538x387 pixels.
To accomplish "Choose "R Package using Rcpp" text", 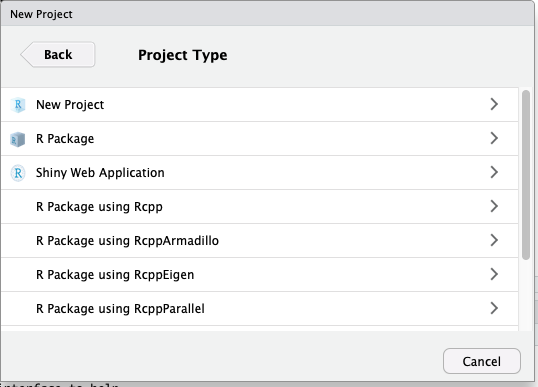I will 99,207.
